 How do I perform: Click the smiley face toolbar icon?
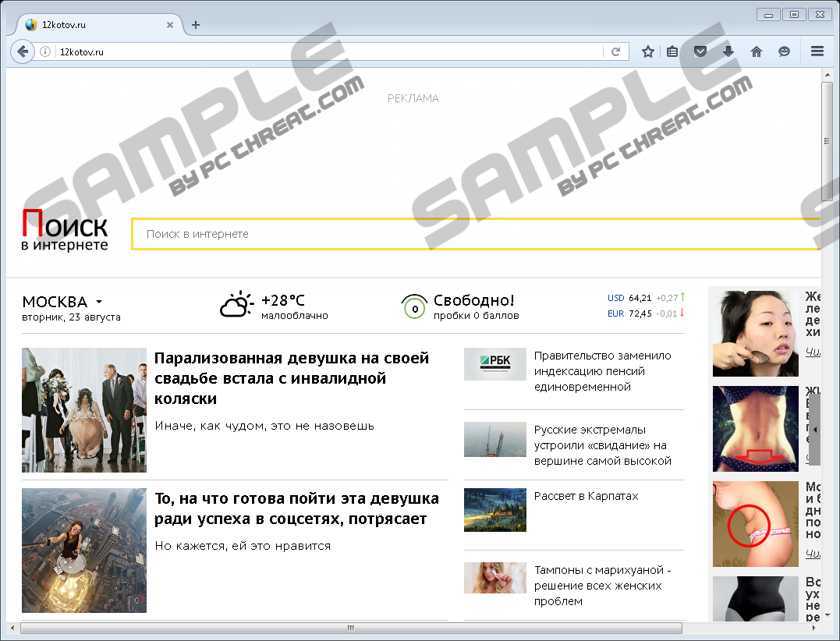pyautogui.click(x=784, y=51)
